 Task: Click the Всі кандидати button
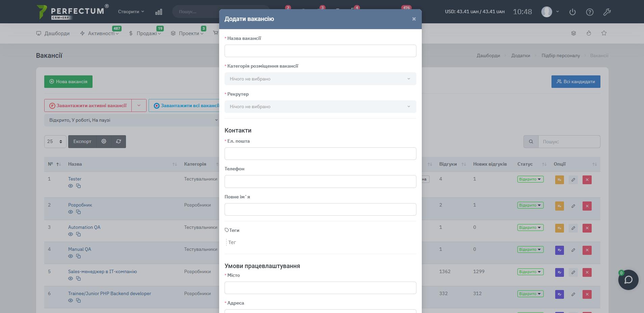[x=575, y=81]
